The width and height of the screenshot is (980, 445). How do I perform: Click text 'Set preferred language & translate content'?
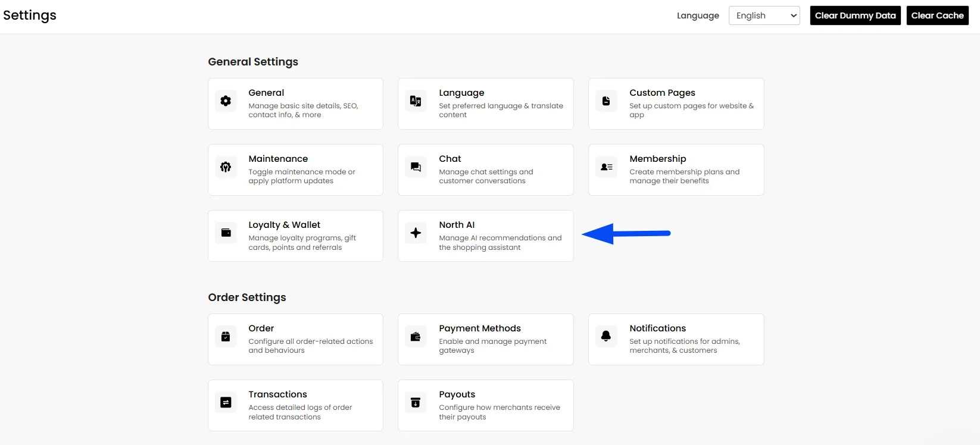pyautogui.click(x=501, y=111)
